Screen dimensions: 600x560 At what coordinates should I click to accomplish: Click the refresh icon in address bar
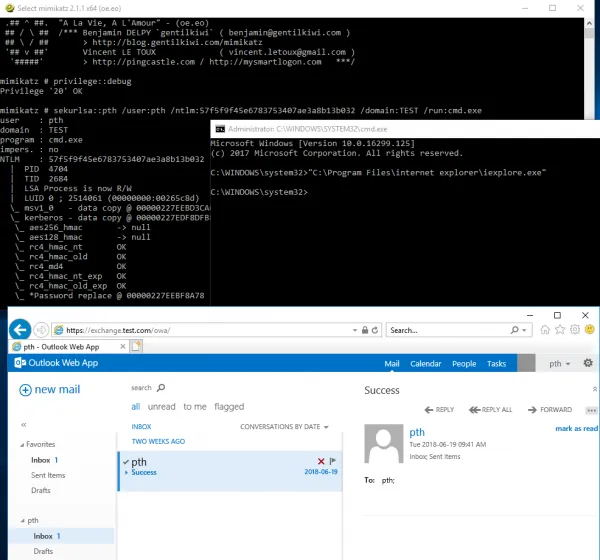coord(375,330)
